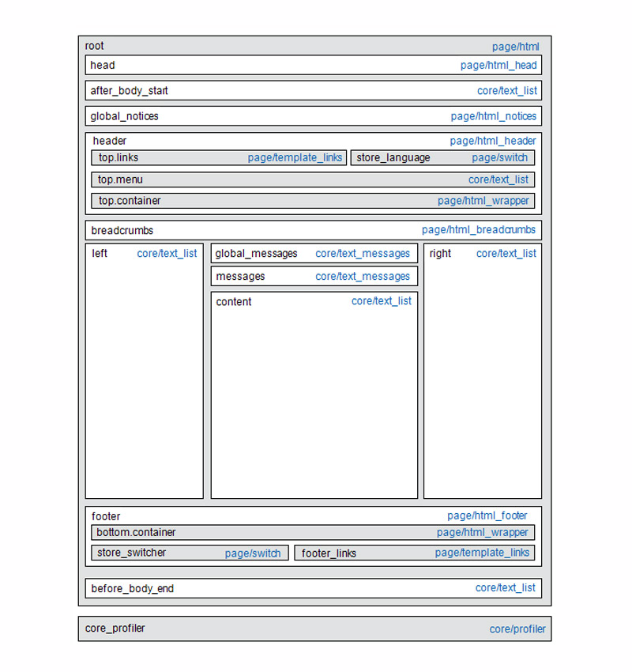632x672 pixels.
Task: Select the 'left' column block name
Action: tap(100, 253)
